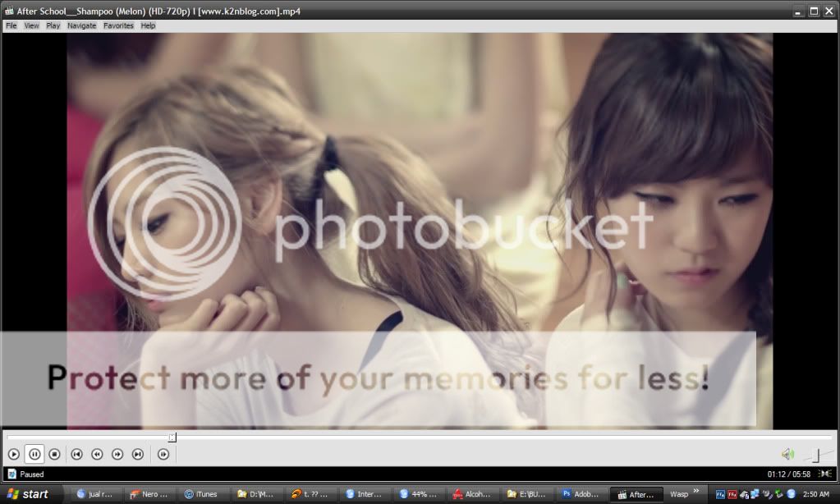Close the player window
The image size is (840, 504).
829,11
